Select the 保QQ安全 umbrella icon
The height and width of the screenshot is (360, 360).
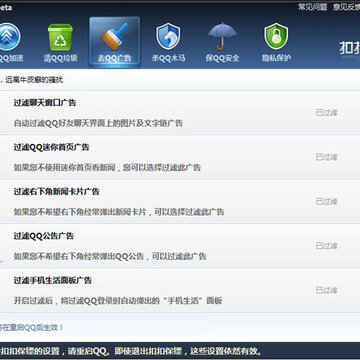222,36
